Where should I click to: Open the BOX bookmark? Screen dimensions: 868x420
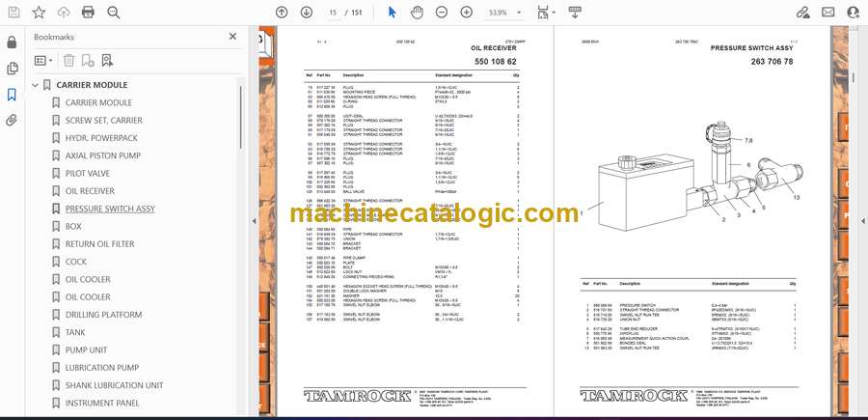point(73,226)
